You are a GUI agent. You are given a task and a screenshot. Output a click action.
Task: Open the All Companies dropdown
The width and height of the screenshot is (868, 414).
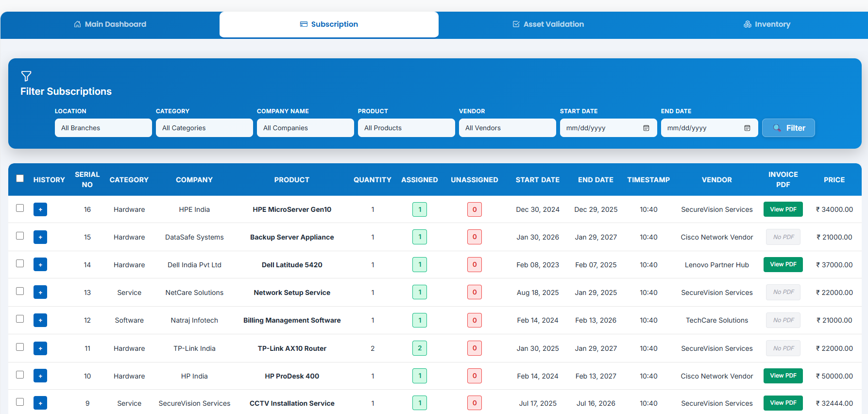pyautogui.click(x=306, y=128)
